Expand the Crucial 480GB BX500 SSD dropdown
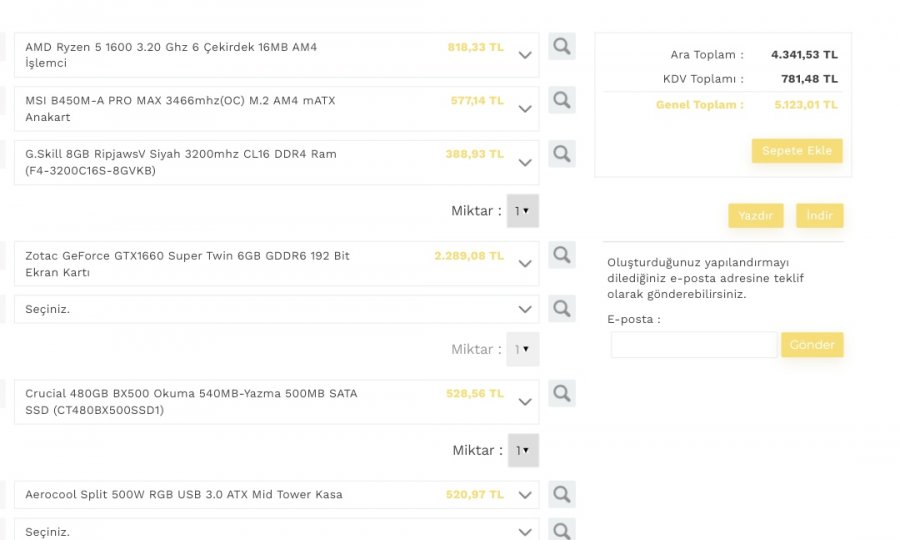900x540 pixels. (x=525, y=403)
